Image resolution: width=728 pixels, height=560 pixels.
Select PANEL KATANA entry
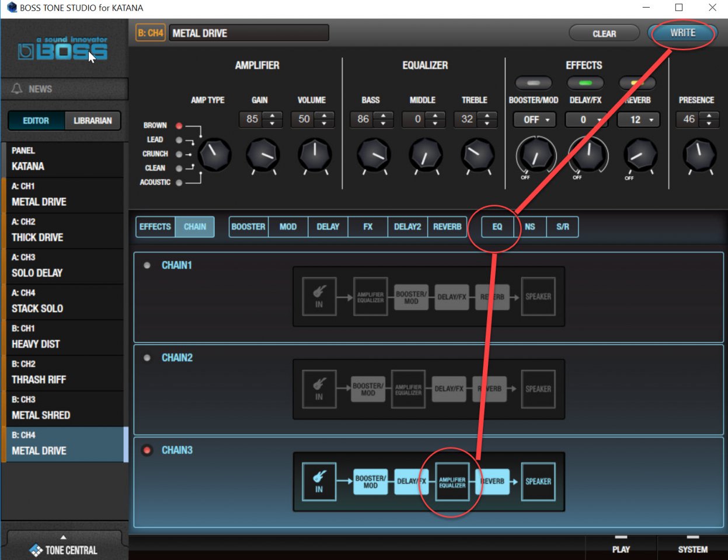click(x=63, y=159)
